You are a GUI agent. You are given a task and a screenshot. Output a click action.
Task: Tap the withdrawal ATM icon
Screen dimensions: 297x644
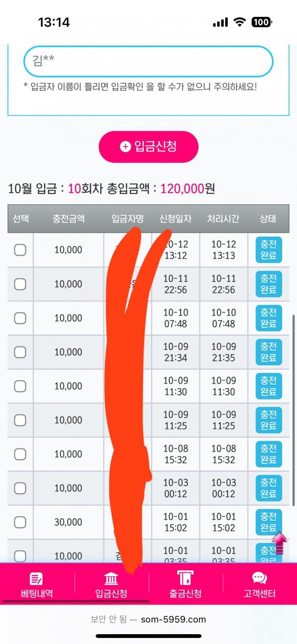pos(185,578)
